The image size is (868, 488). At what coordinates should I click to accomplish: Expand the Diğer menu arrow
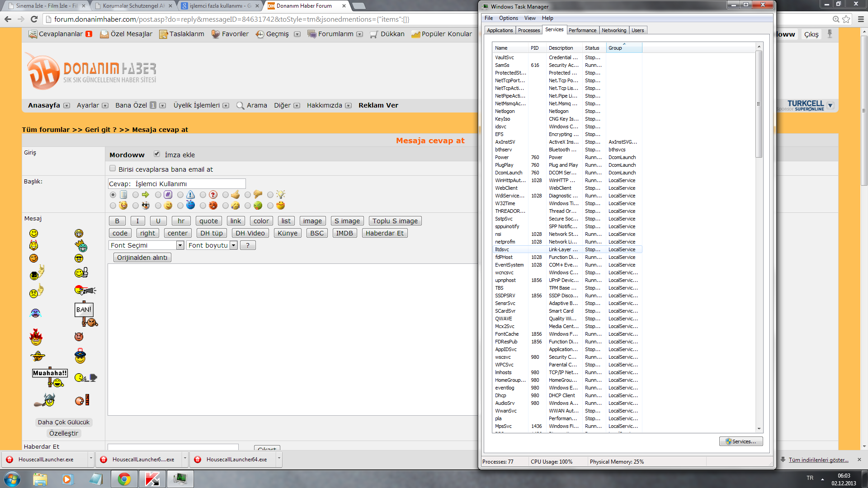click(297, 106)
